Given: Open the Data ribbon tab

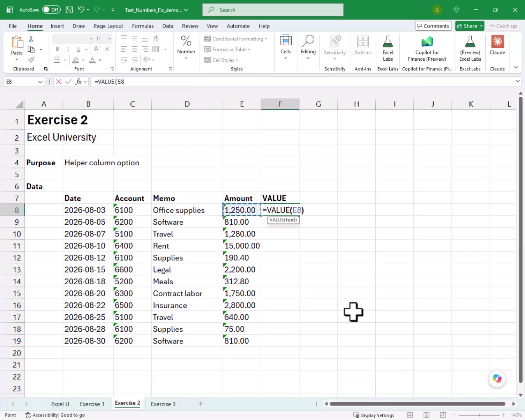Looking at the screenshot, I should coord(168,26).
